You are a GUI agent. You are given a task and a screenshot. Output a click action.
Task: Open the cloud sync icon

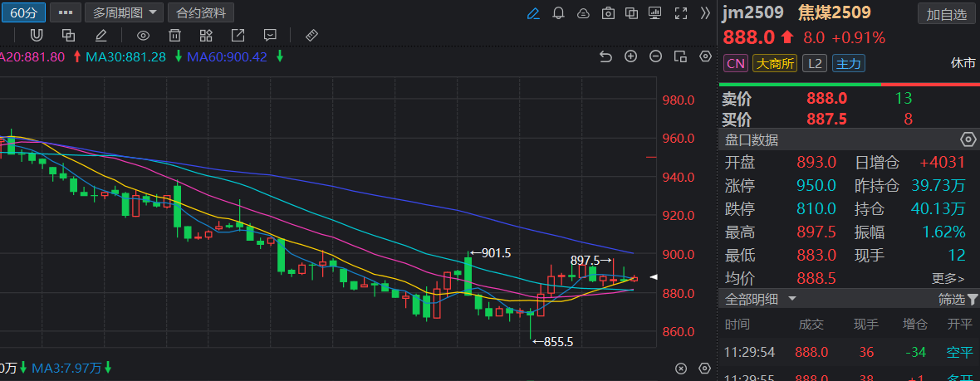pos(583,13)
